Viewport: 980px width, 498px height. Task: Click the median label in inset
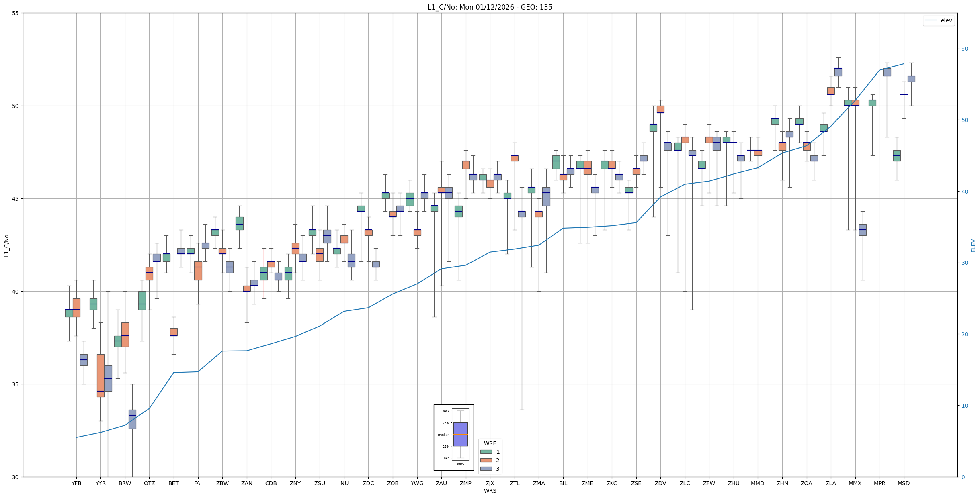pos(444,435)
